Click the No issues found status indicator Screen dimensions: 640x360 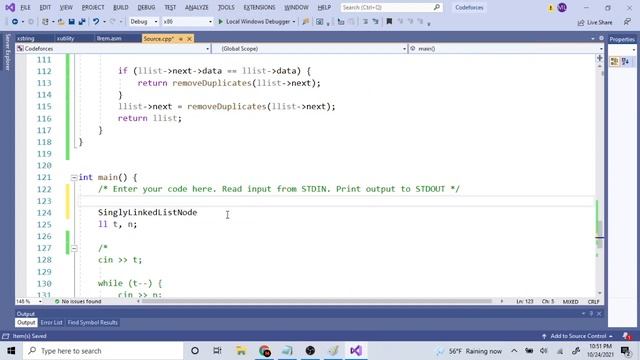pyautogui.click(x=78, y=301)
